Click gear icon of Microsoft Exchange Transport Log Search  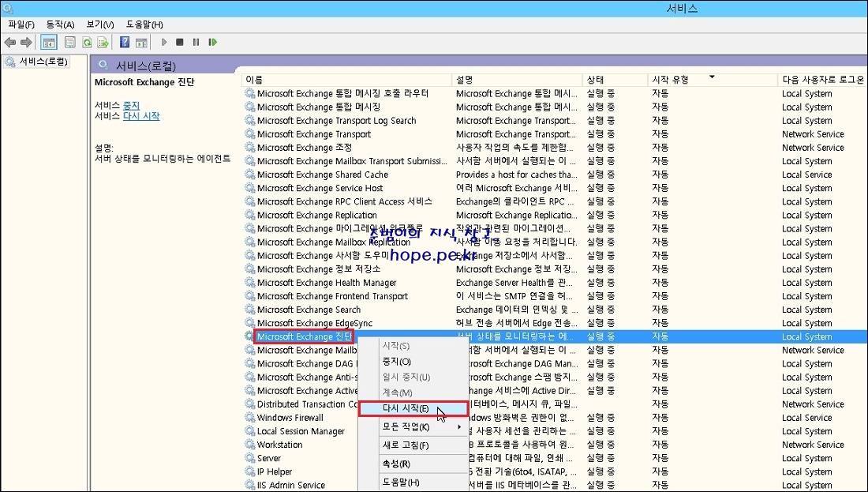(250, 120)
